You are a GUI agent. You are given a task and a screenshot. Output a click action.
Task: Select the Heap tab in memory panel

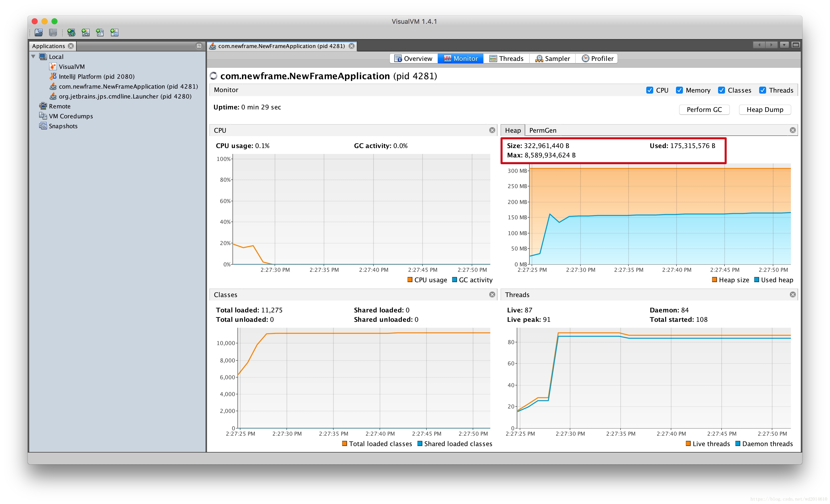(x=513, y=130)
